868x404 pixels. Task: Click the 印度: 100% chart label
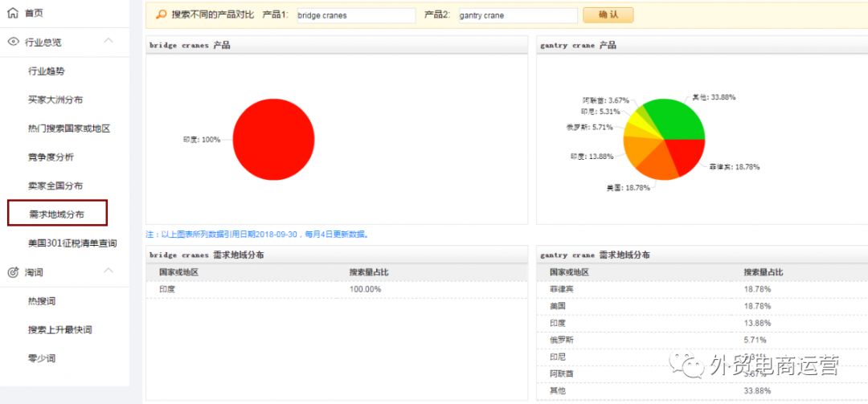[x=202, y=140]
